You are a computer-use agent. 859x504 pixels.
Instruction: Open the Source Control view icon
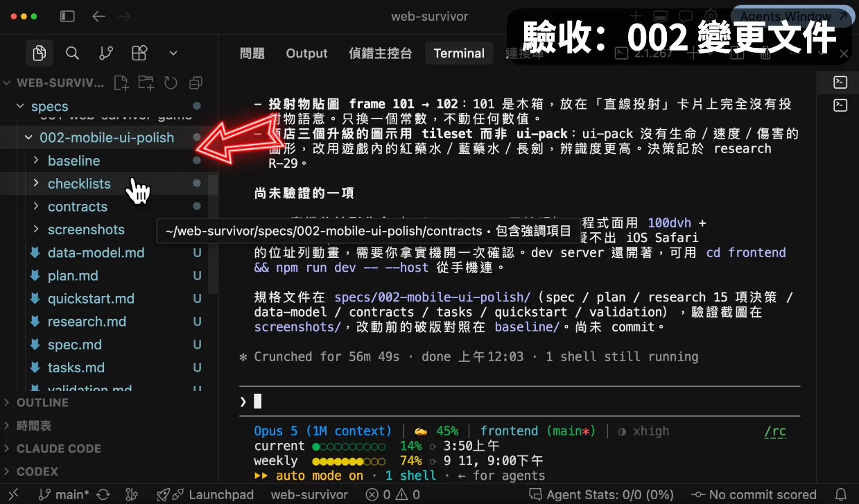click(x=106, y=53)
